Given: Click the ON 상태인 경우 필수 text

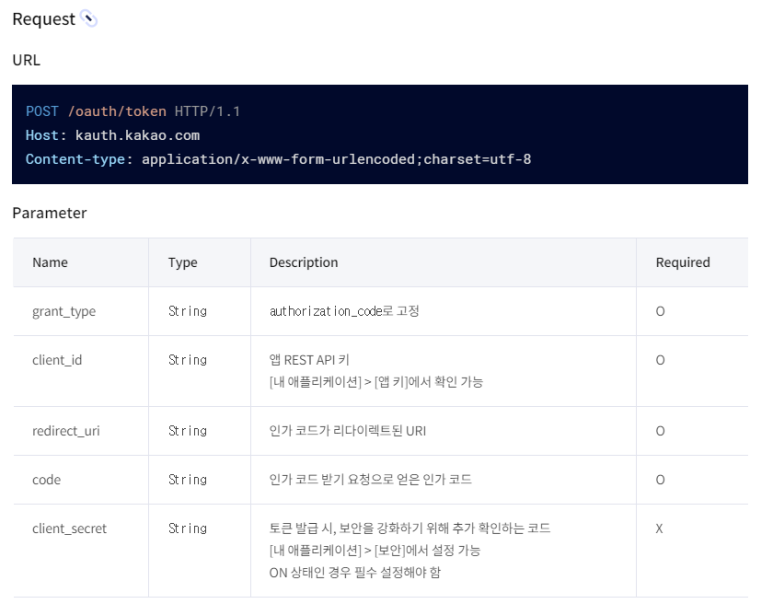Looking at the screenshot, I should [x=355, y=572].
